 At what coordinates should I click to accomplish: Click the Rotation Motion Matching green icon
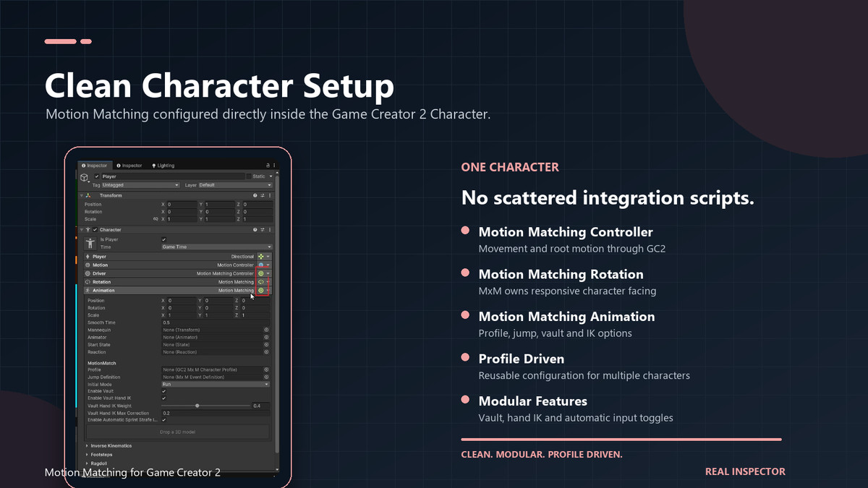[x=260, y=282]
